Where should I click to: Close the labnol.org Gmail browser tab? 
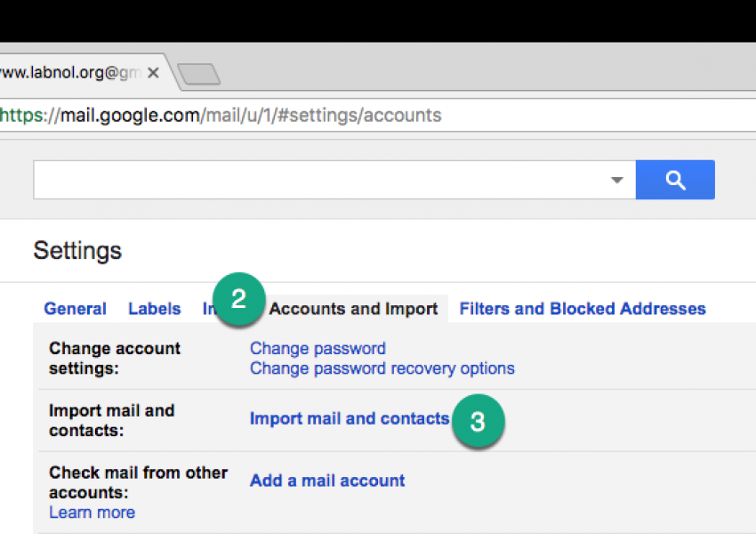pos(153,73)
